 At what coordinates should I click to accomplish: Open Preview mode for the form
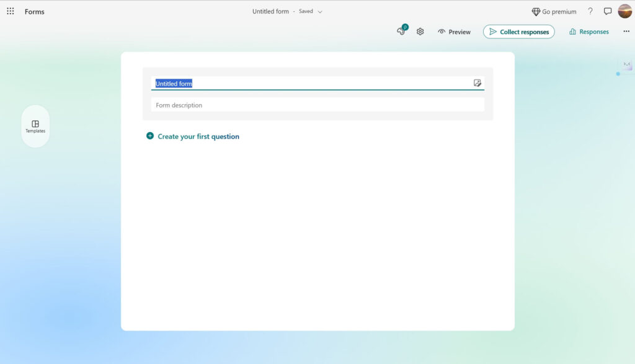click(x=454, y=32)
